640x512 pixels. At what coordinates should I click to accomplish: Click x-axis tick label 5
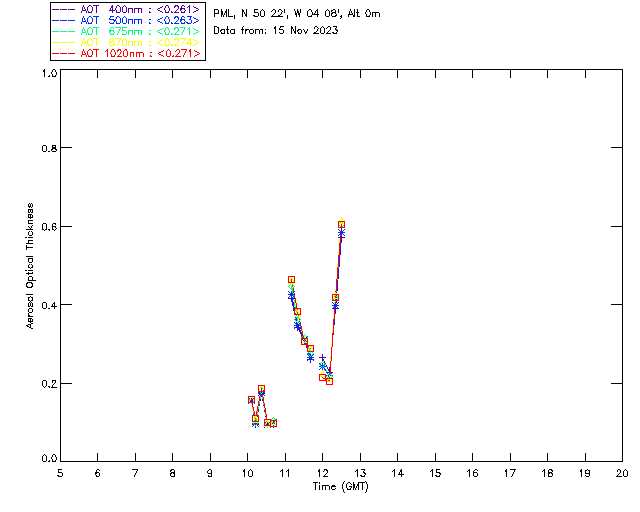[60, 473]
